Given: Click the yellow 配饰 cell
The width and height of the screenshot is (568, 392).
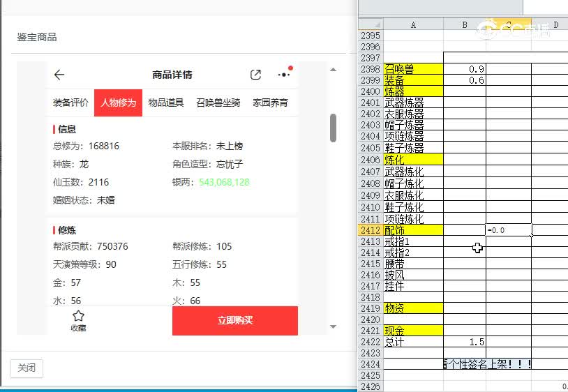Looking at the screenshot, I should [413, 230].
